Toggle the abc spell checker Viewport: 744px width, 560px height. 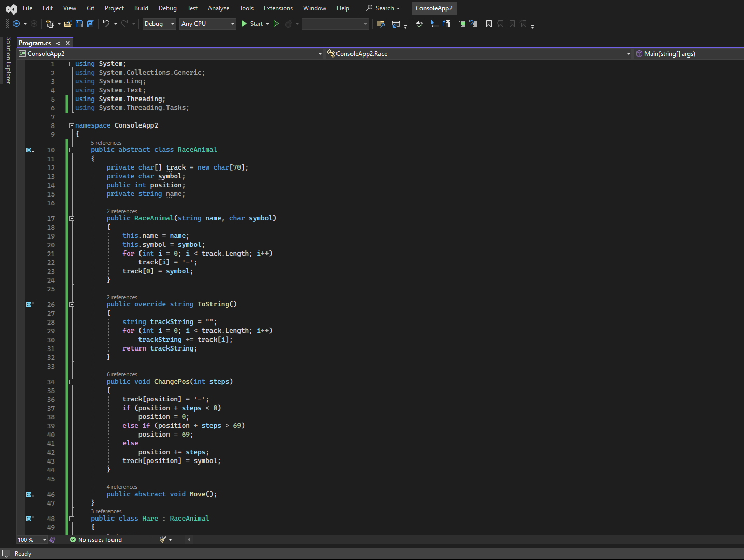coord(419,24)
